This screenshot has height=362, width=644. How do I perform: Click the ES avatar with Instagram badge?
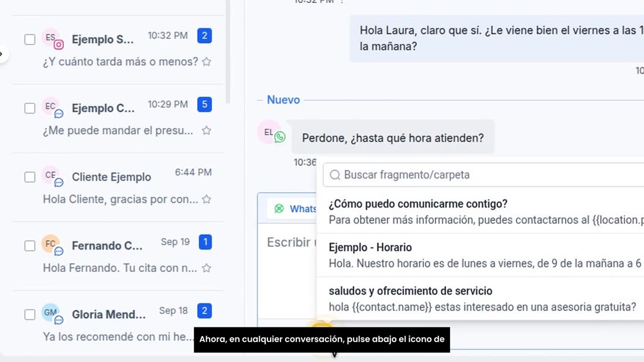52,39
